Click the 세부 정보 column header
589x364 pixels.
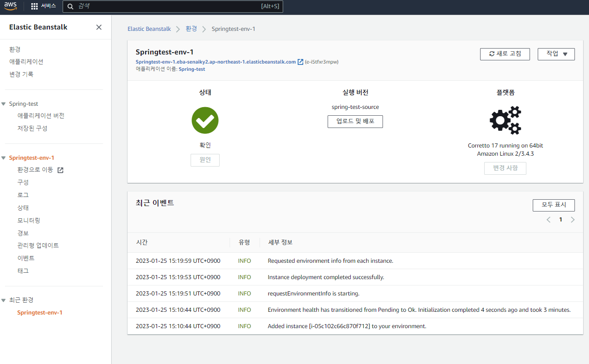pyautogui.click(x=280, y=242)
